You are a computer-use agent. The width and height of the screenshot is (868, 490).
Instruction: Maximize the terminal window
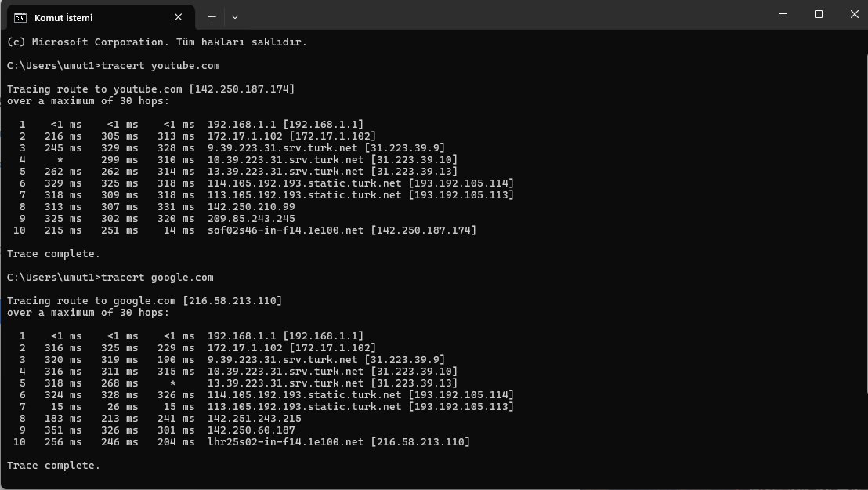818,14
